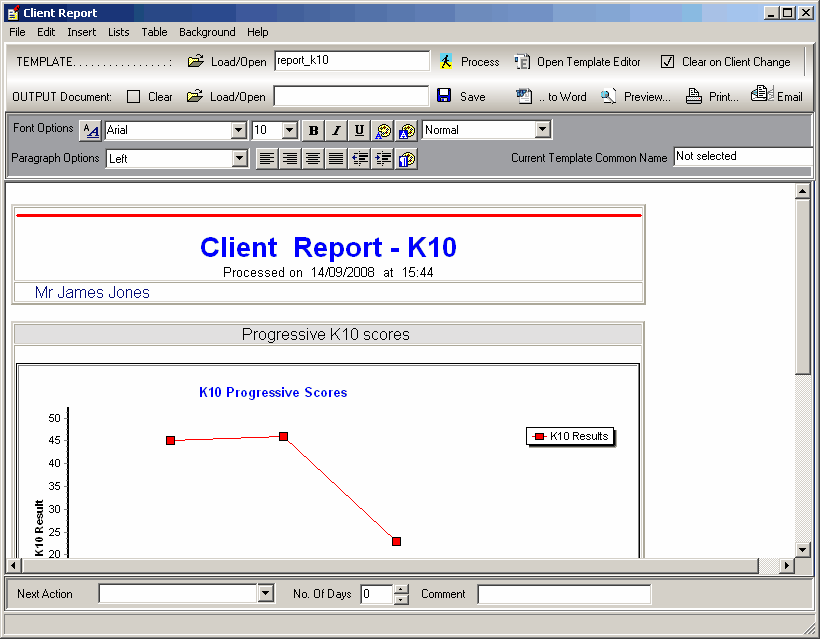
Task: Open the font name dropdown
Action: [x=238, y=130]
